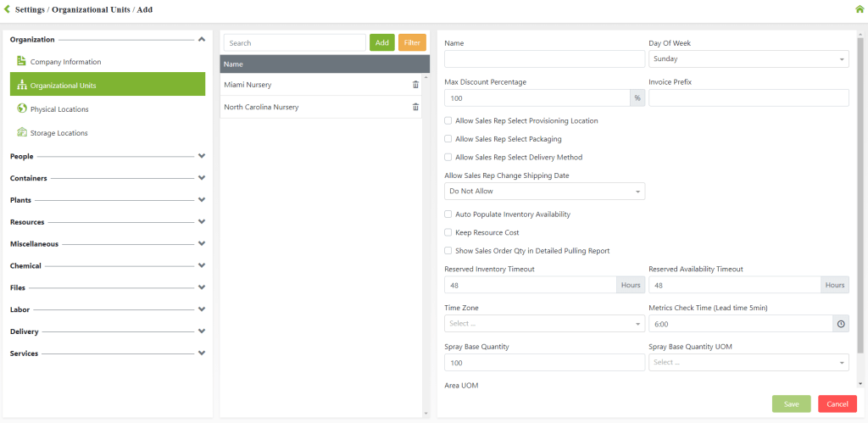Delete the Miami Nursery entry
868x423 pixels.
click(415, 85)
